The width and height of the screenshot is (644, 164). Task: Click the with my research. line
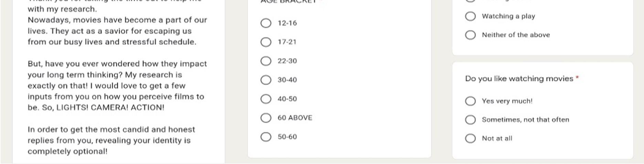coord(62,9)
